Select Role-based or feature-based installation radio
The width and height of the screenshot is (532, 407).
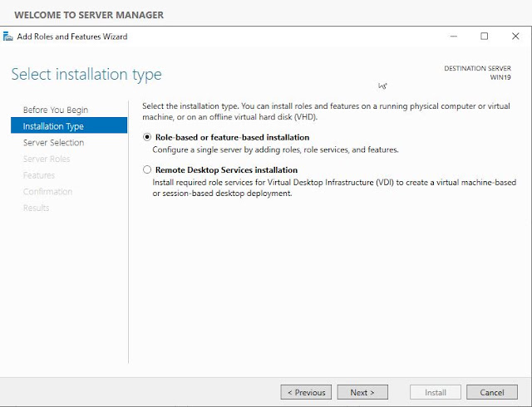point(147,137)
